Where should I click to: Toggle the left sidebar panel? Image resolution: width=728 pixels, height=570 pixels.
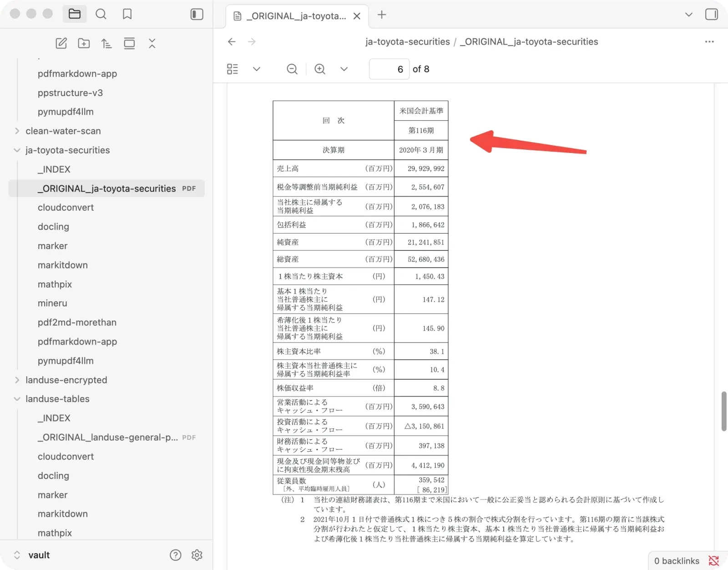(197, 14)
